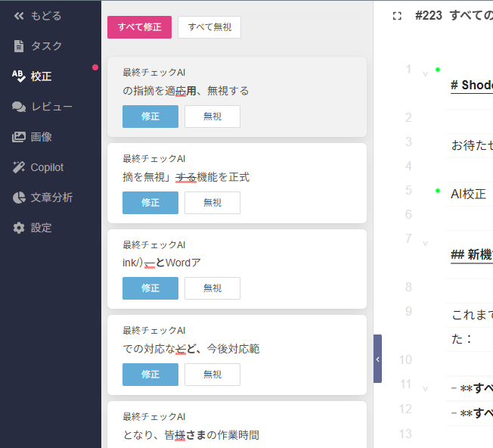Image resolution: width=493 pixels, height=448 pixels.
Task: Click 無視 for での対応など suggestion
Action: 212,375
